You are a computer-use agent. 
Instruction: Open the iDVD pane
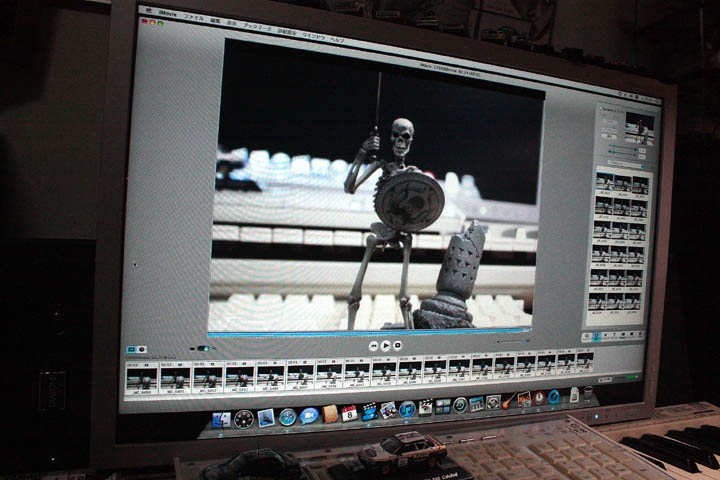click(640, 336)
